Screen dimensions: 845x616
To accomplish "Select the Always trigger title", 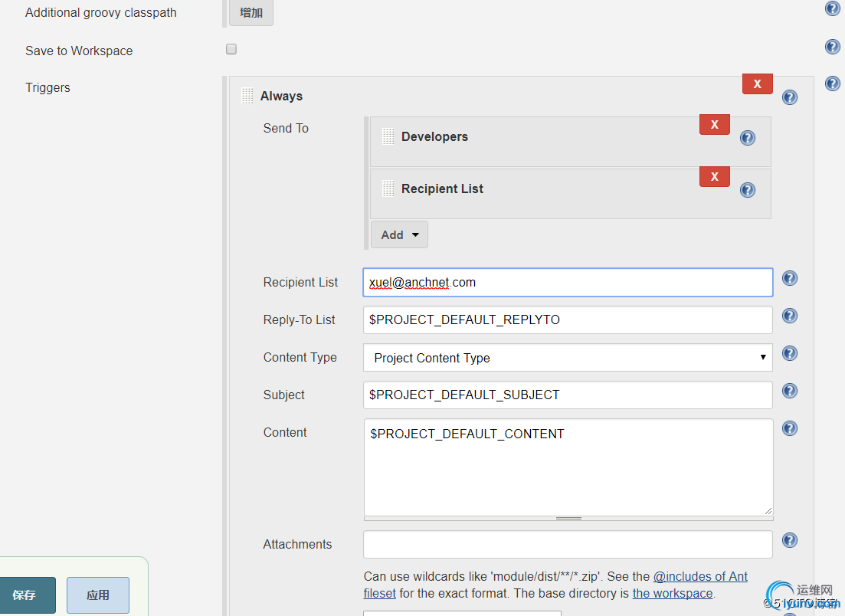I will pos(281,96).
